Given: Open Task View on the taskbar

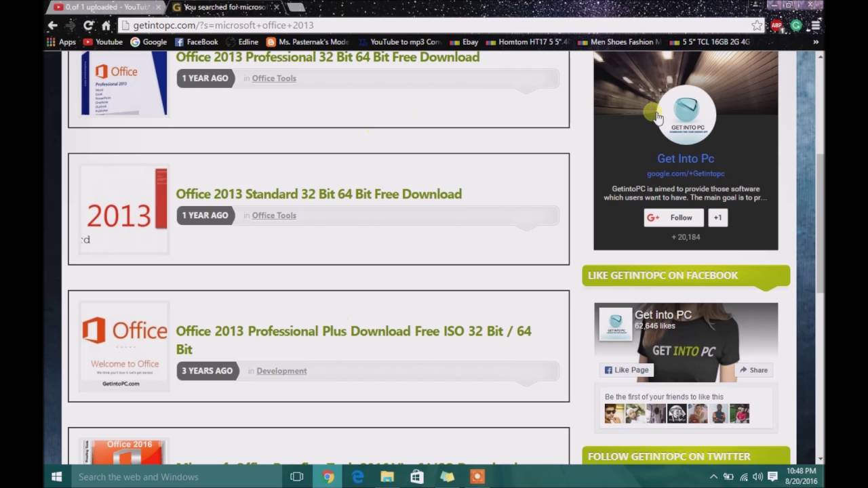Looking at the screenshot, I should [x=296, y=476].
